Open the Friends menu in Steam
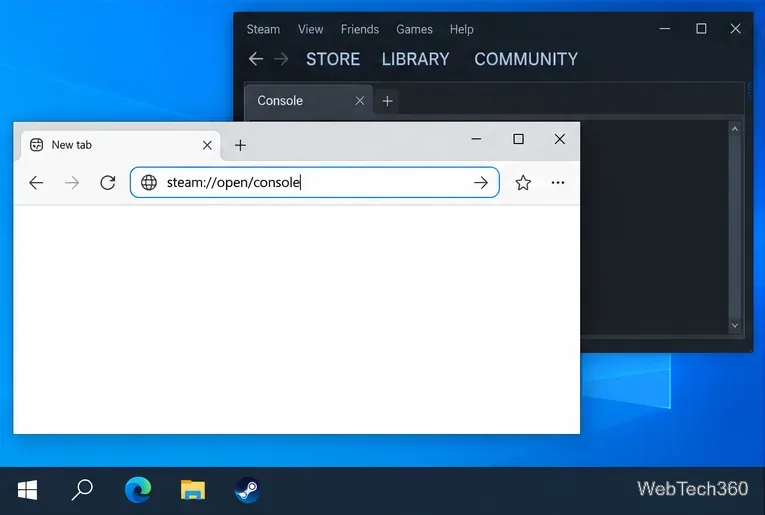Screen dimensions: 765x515 [x=360, y=29]
